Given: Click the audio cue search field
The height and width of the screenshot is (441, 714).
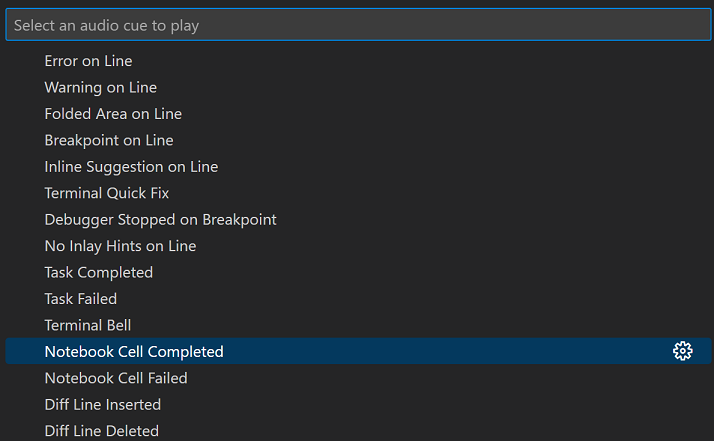Looking at the screenshot, I should [x=357, y=25].
